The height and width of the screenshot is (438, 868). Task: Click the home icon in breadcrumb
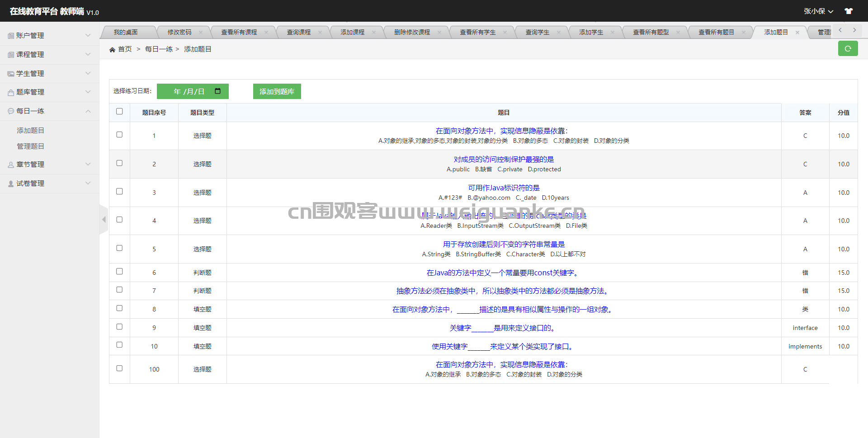112,49
